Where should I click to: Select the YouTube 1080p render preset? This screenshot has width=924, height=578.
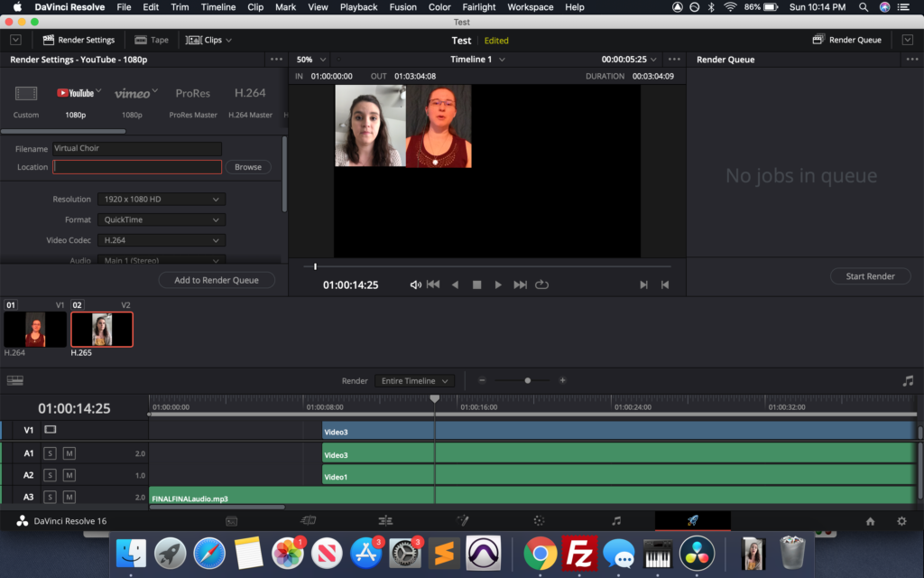click(x=77, y=100)
